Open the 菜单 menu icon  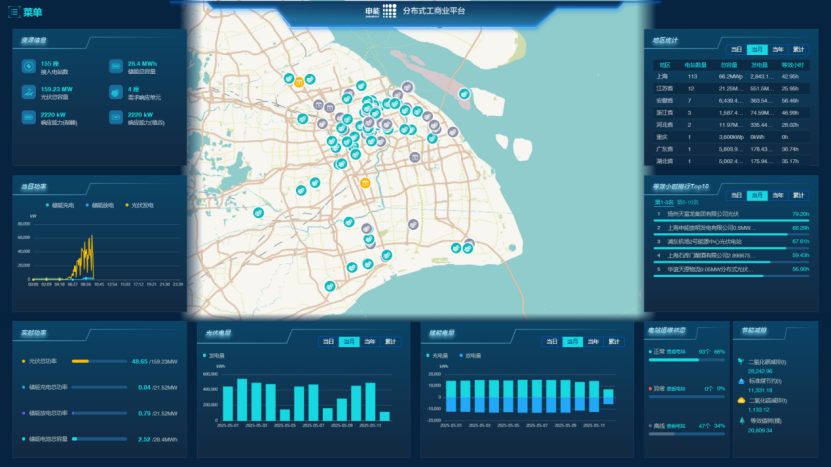pyautogui.click(x=13, y=12)
